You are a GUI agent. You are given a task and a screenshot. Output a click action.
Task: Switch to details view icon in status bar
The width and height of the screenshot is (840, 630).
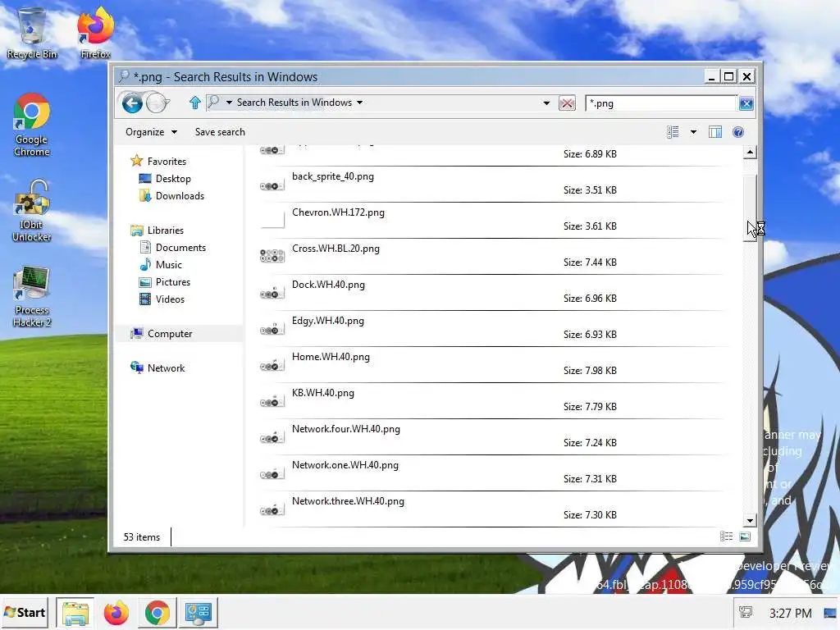click(x=727, y=536)
